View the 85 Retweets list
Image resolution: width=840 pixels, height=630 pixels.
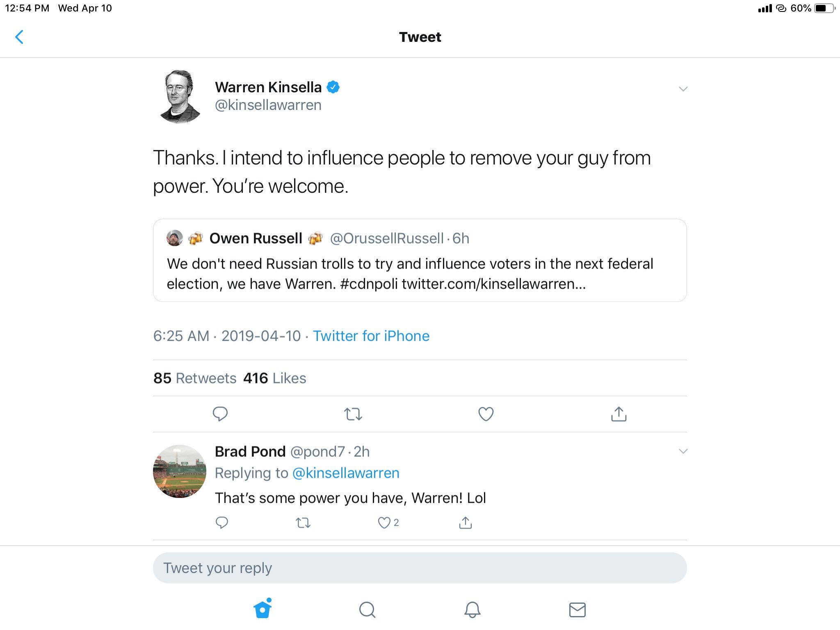[x=195, y=378]
